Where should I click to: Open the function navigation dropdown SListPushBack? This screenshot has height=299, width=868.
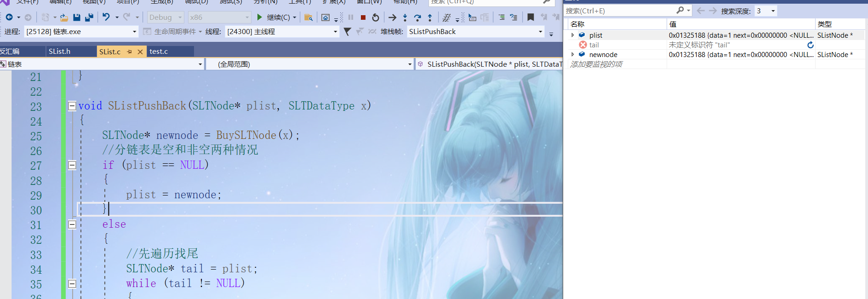(x=489, y=64)
